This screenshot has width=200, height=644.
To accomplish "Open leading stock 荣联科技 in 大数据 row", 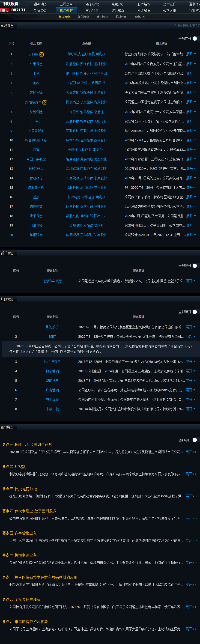I will (74, 54).
